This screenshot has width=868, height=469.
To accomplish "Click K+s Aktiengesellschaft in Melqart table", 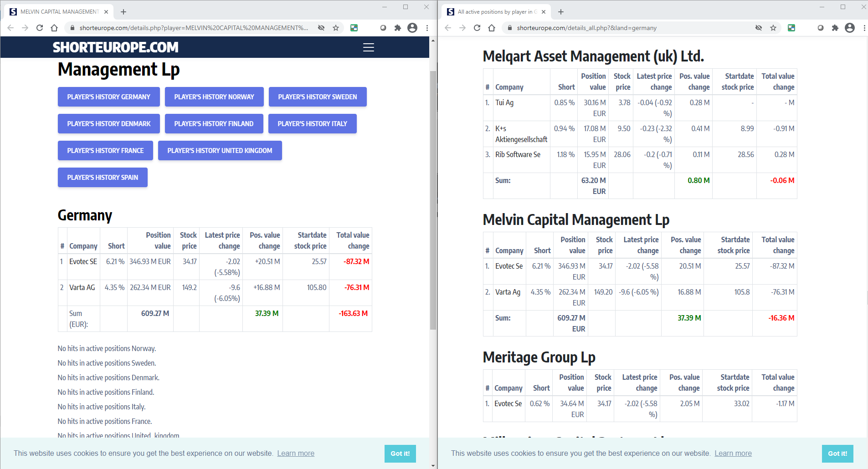I will pyautogui.click(x=521, y=134).
